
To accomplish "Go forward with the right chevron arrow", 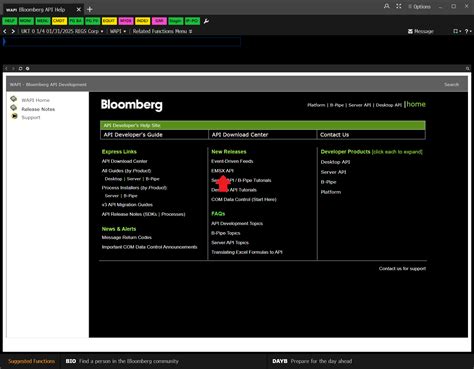I will [13, 31].
